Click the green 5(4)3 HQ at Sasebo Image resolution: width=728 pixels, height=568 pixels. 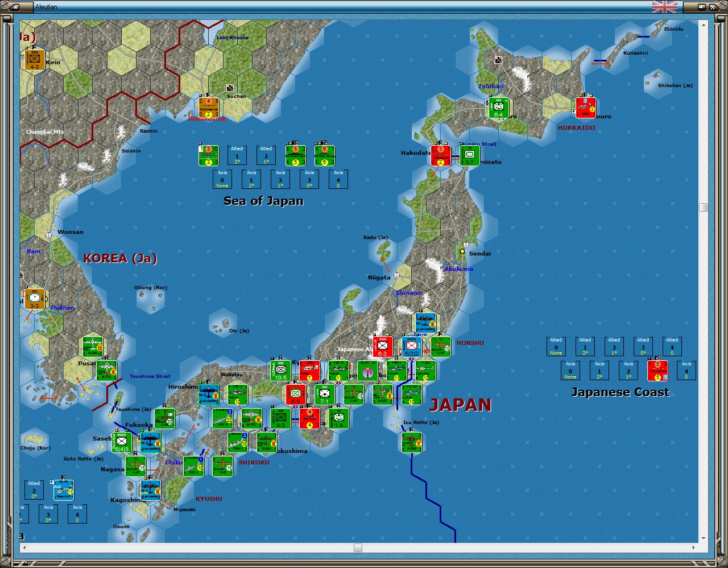[x=122, y=442]
